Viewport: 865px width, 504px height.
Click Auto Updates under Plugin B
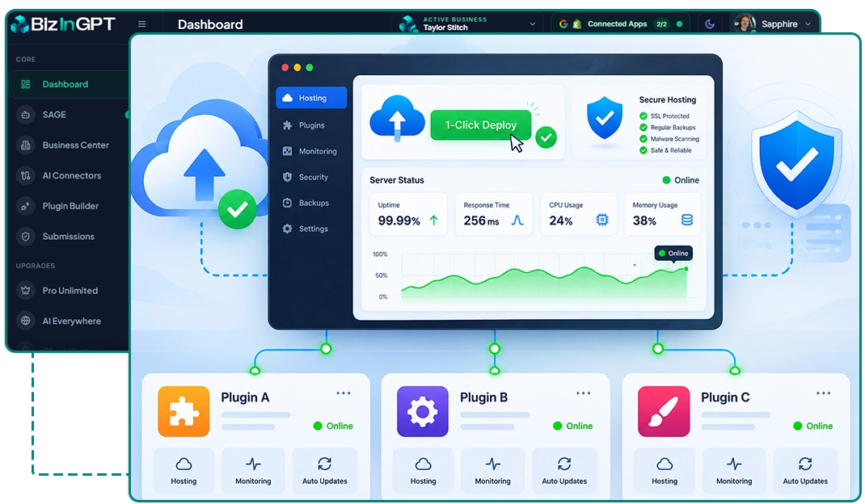pos(564,470)
